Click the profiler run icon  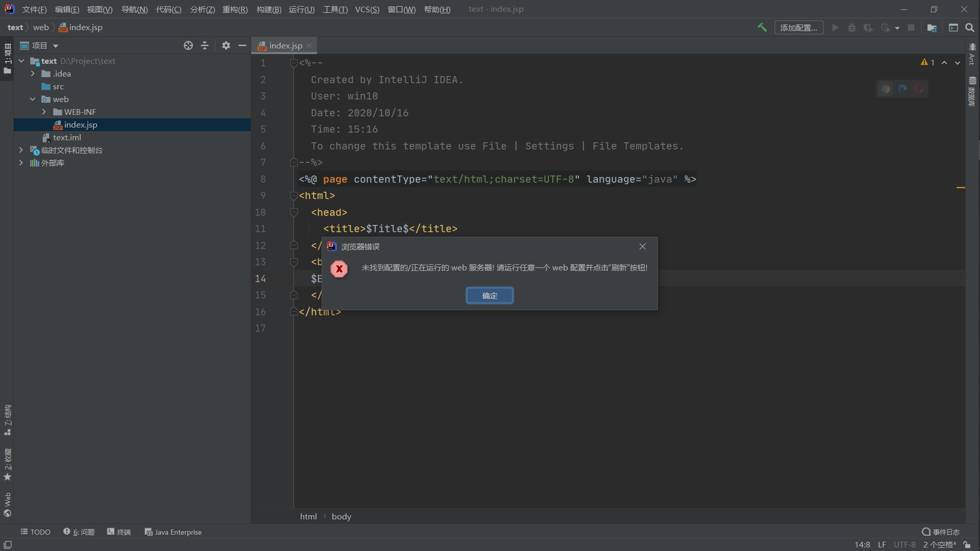[886, 28]
